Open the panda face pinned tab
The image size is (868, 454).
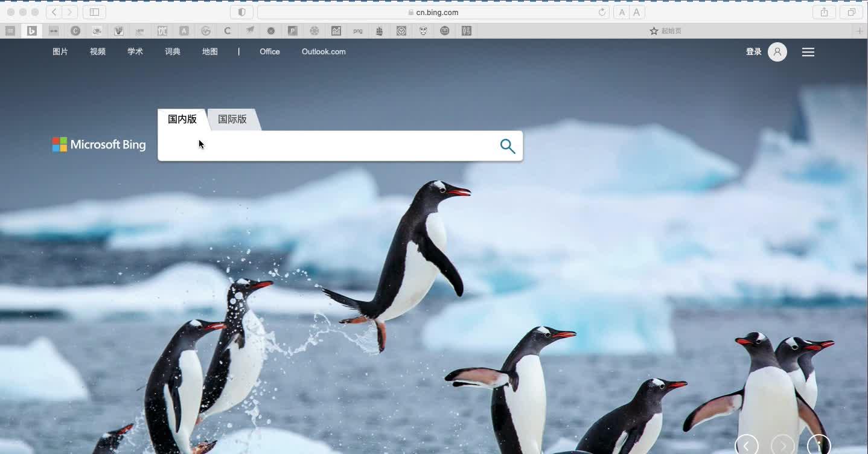coord(423,31)
